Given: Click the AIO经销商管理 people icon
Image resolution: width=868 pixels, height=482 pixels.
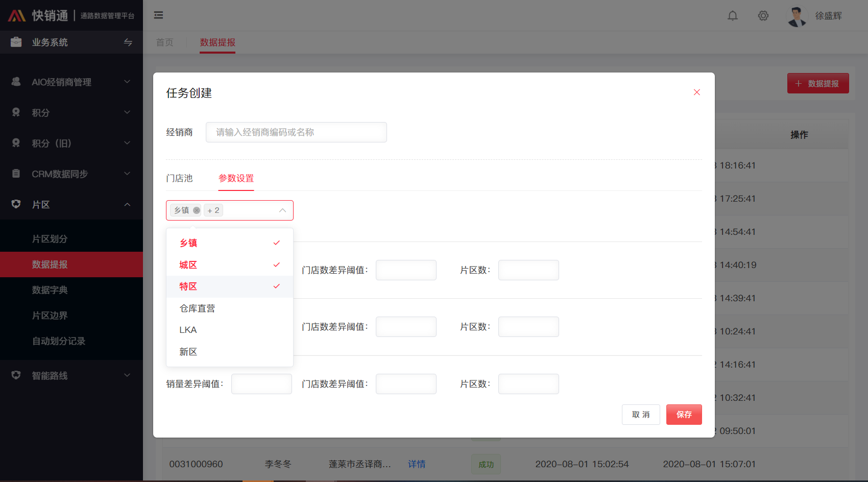Looking at the screenshot, I should tap(16, 82).
